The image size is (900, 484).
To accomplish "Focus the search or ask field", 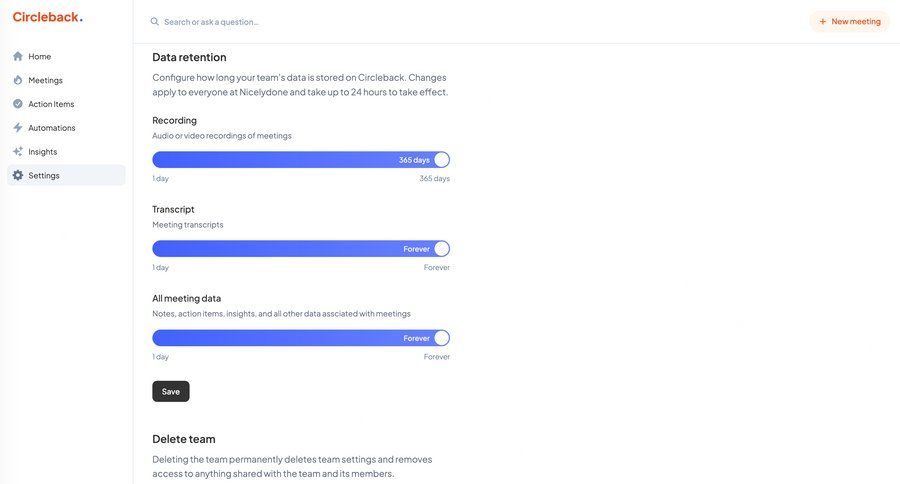I will point(300,21).
